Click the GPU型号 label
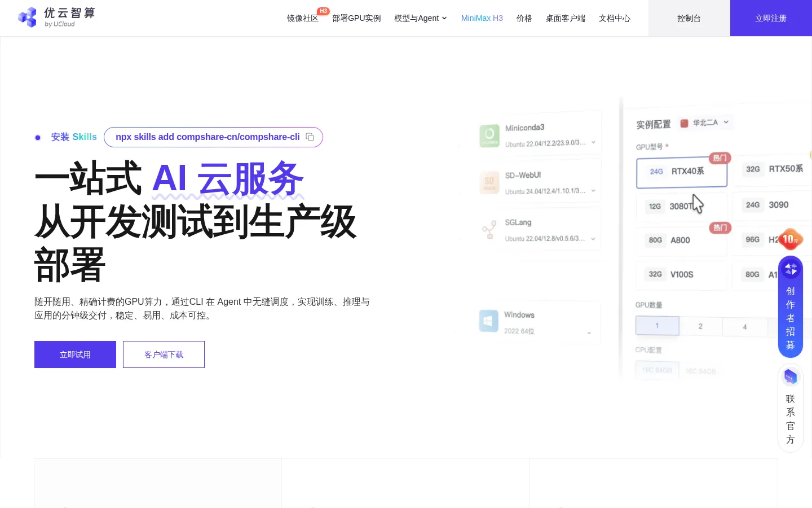The image size is (812, 508). 650,147
